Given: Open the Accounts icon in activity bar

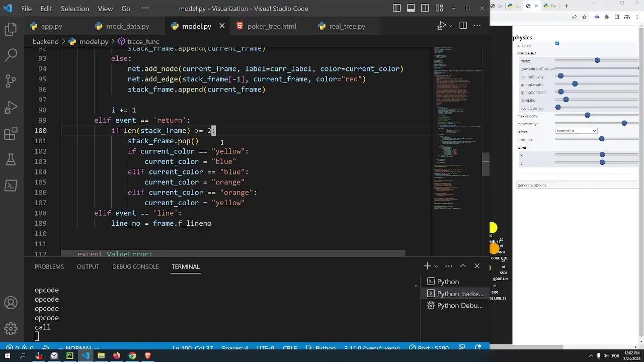Looking at the screenshot, I should click(11, 303).
